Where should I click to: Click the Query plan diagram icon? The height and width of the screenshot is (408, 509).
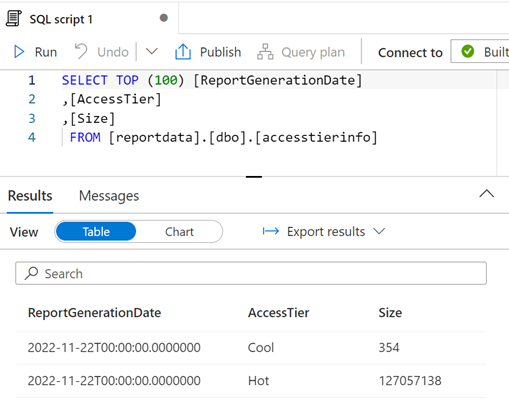coord(265,52)
